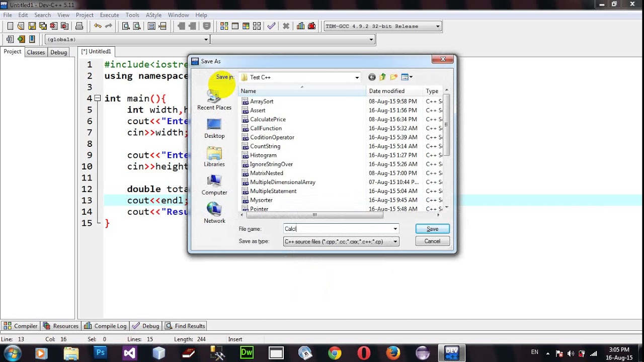This screenshot has width=644, height=362.
Task: Click into the File name input field
Action: [337, 229]
